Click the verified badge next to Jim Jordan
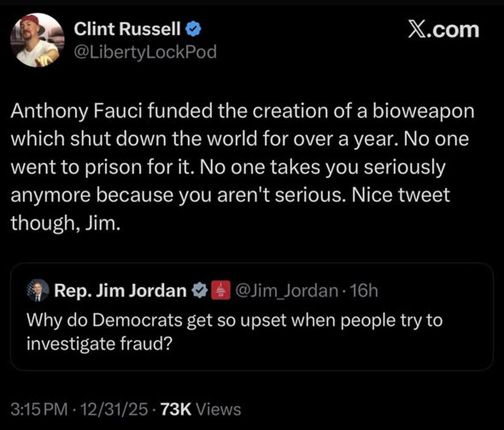 [x=198, y=291]
